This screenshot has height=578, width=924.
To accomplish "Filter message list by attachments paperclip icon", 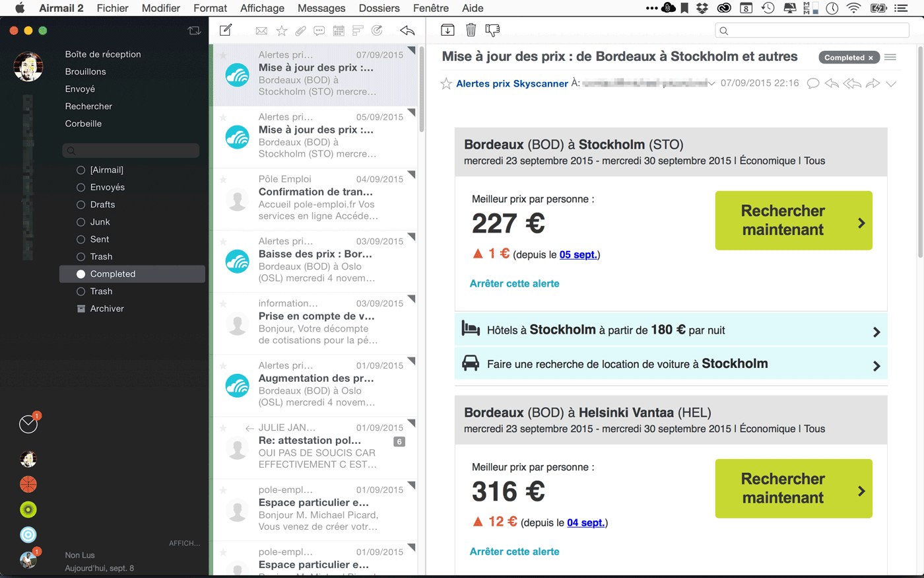I will coord(300,30).
